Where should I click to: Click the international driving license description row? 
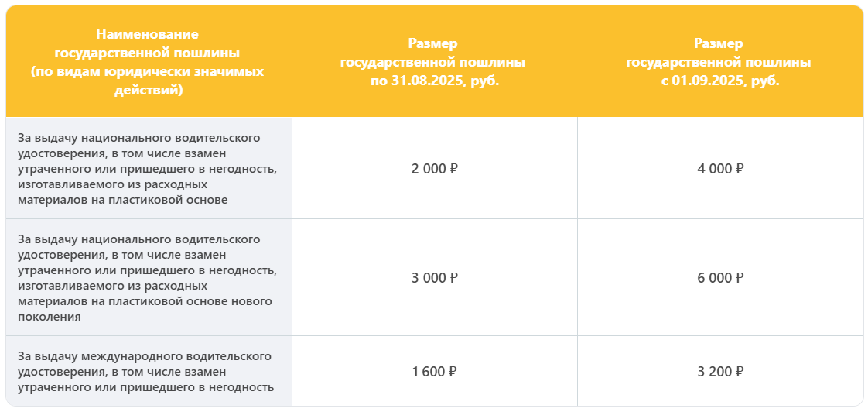click(x=145, y=372)
